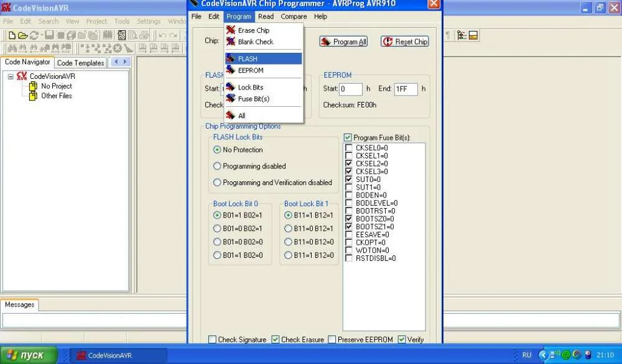Switch to the Code Navigator tab
Viewport: 622px width, 364px height.
coord(27,62)
